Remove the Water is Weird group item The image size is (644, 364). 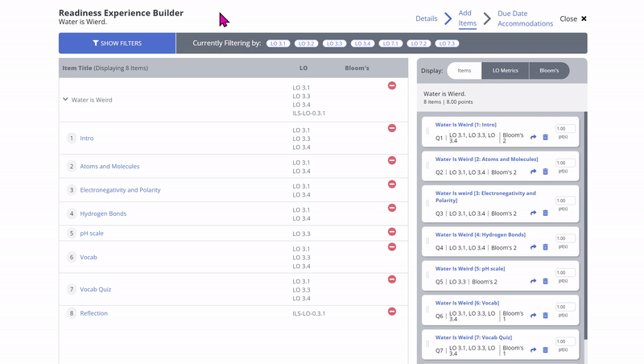pyautogui.click(x=392, y=85)
